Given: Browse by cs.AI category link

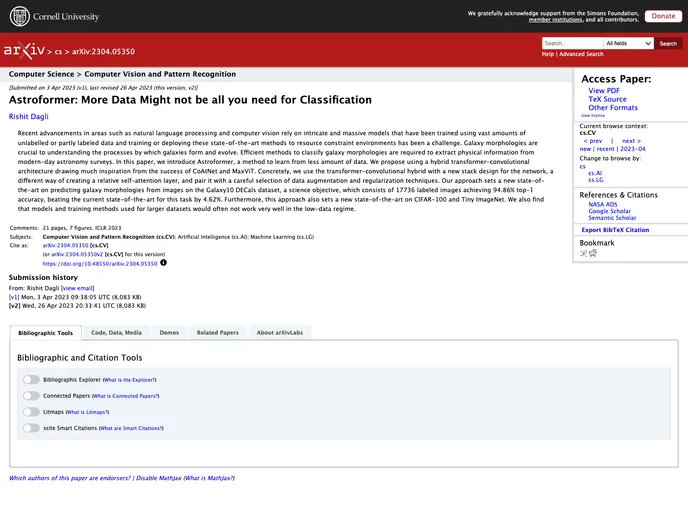Looking at the screenshot, I should (595, 173).
